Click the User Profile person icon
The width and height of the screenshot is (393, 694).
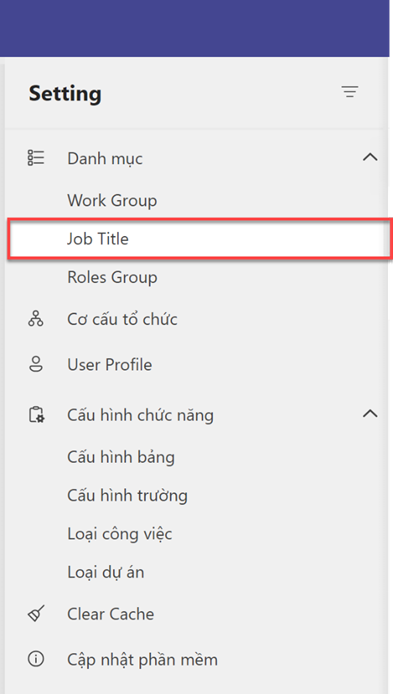(x=36, y=364)
